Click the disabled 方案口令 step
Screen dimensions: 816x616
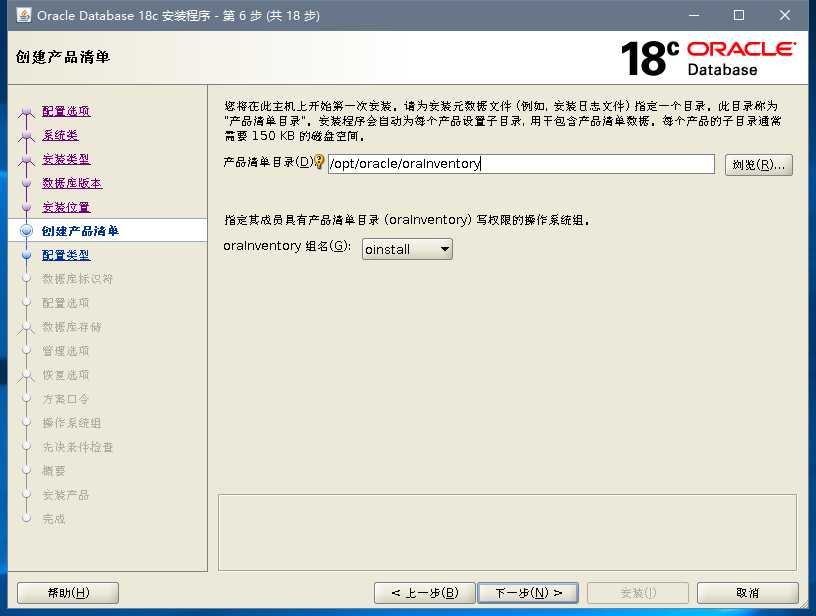[66, 399]
